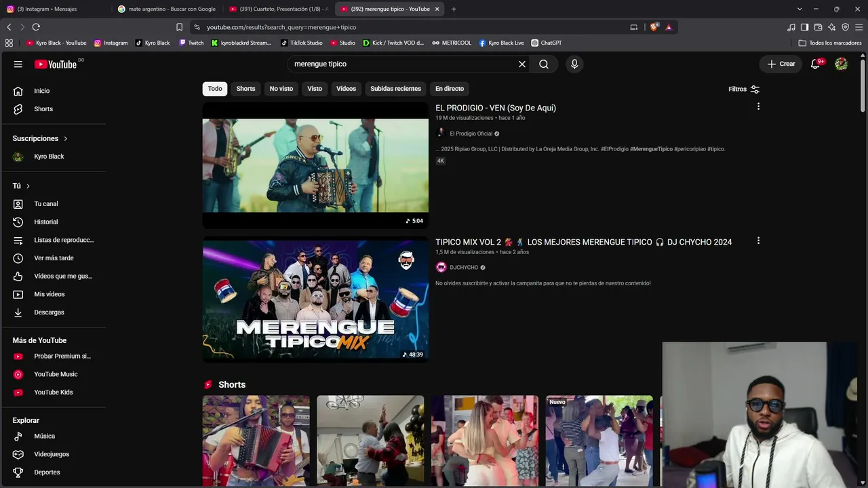Play the EL PRODIGIO video thumbnail
Image resolution: width=868 pixels, height=488 pixels.
pyautogui.click(x=315, y=165)
